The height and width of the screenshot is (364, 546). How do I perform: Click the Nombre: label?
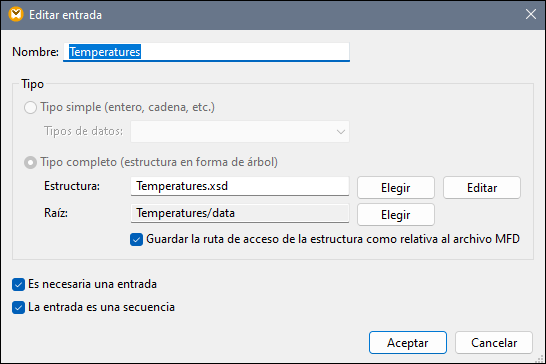point(36,52)
